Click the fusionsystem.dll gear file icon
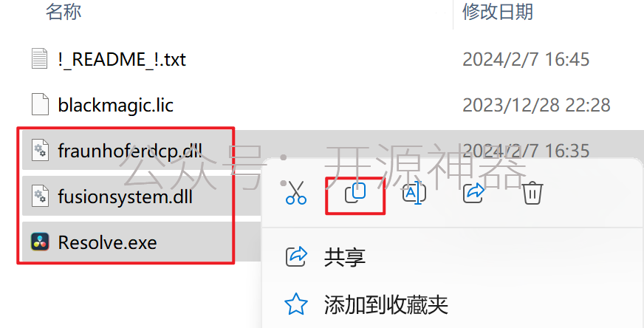This screenshot has width=644, height=328. pos(40,196)
